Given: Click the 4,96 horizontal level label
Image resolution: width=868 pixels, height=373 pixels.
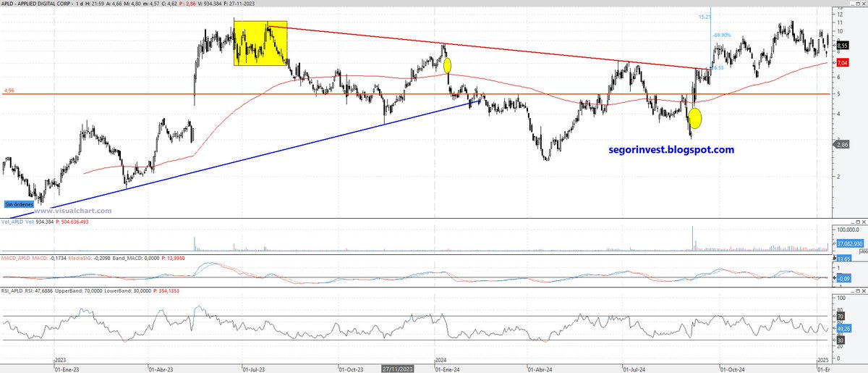Looking at the screenshot, I should [x=9, y=91].
